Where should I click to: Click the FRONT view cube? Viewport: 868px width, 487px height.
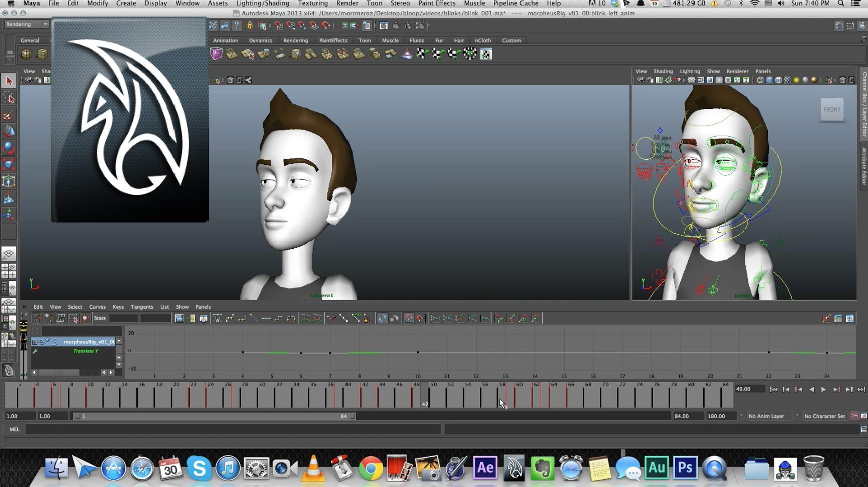832,109
